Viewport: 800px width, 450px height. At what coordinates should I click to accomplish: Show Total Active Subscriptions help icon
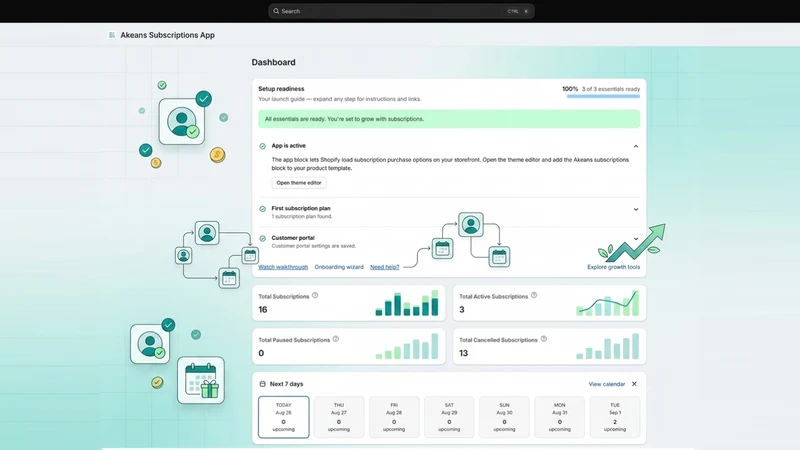tap(534, 295)
